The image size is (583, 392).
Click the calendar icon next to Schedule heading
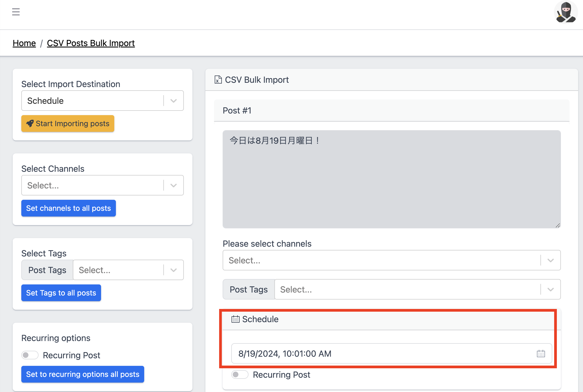point(235,319)
